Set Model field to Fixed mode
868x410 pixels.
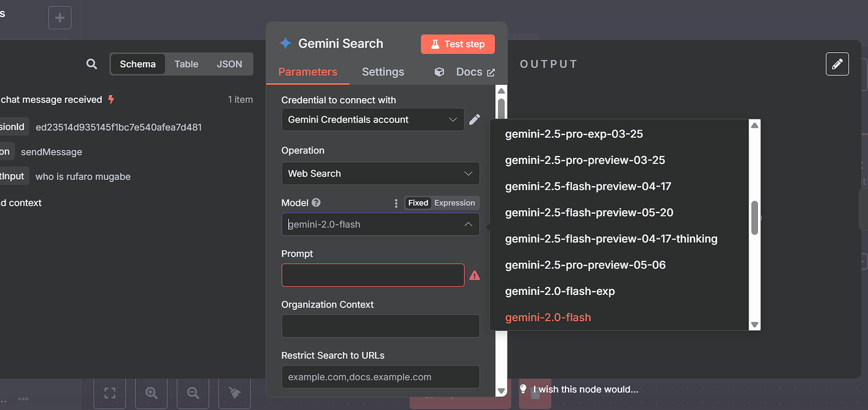(x=418, y=203)
